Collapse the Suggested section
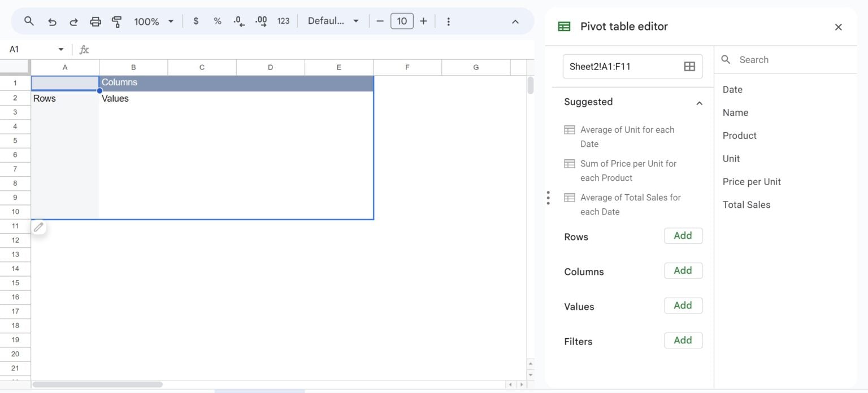 point(700,103)
